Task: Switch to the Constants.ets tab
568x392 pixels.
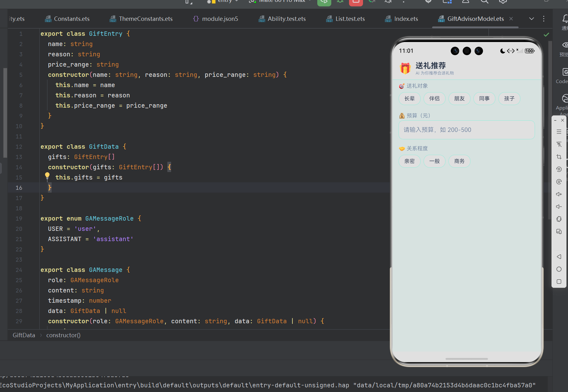Action: [x=67, y=19]
